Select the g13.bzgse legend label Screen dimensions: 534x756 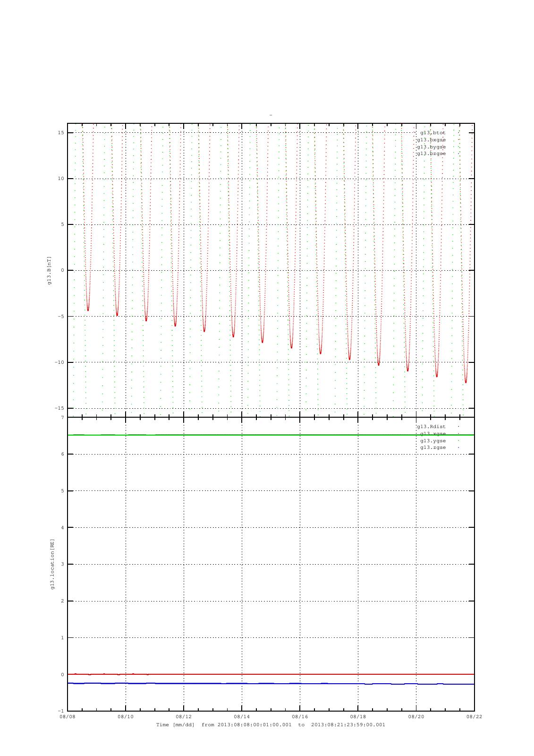point(431,154)
